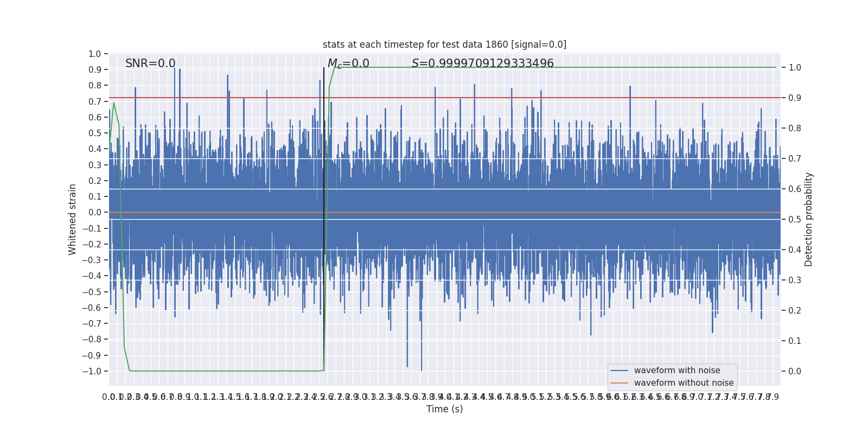868x434 pixels.
Task: Click the SNR=0.0 annotation
Action: (150, 63)
